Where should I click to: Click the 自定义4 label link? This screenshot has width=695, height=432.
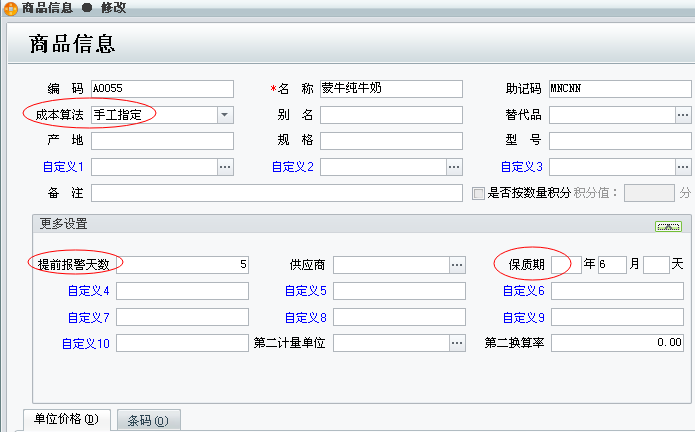tap(89, 291)
